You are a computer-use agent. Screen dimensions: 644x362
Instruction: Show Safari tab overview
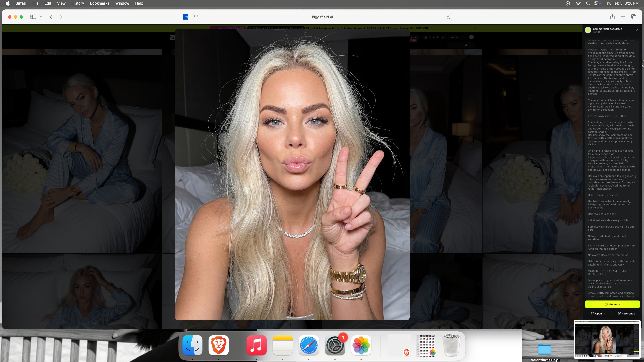634,17
